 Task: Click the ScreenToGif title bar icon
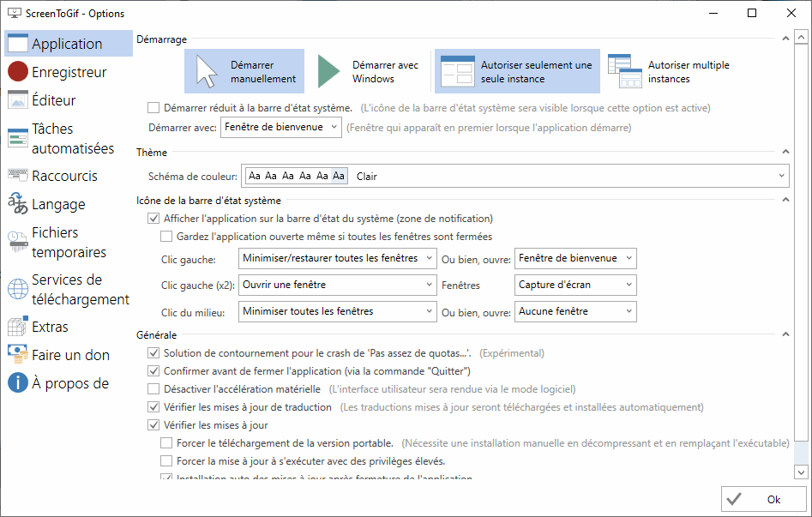click(x=15, y=13)
